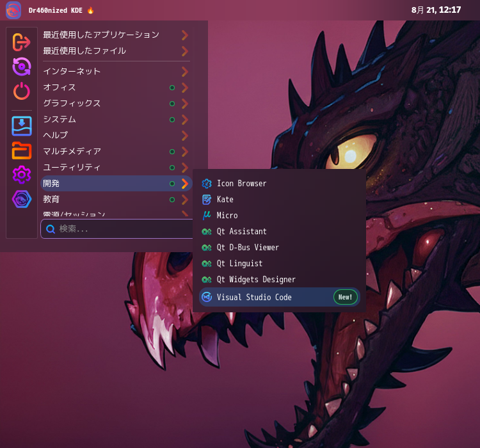This screenshot has height=448, width=480.
Task: Open the インターネット menu category
Action: click(116, 72)
